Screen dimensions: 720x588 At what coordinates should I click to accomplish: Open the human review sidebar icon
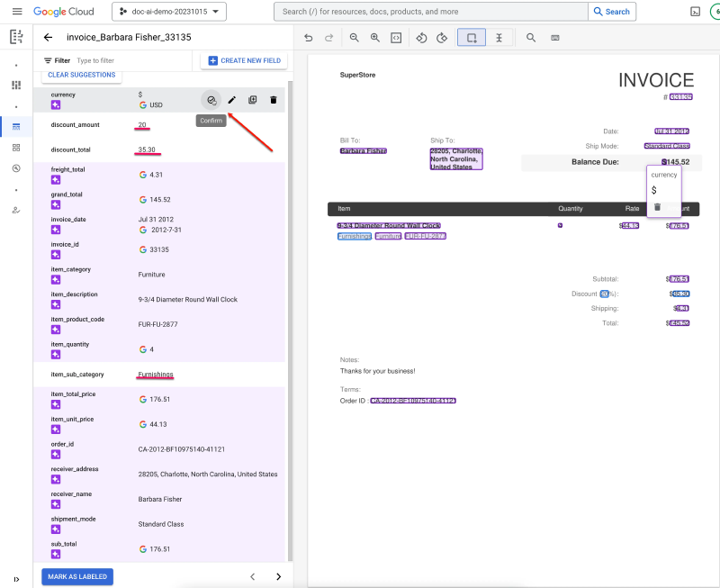tap(16, 211)
